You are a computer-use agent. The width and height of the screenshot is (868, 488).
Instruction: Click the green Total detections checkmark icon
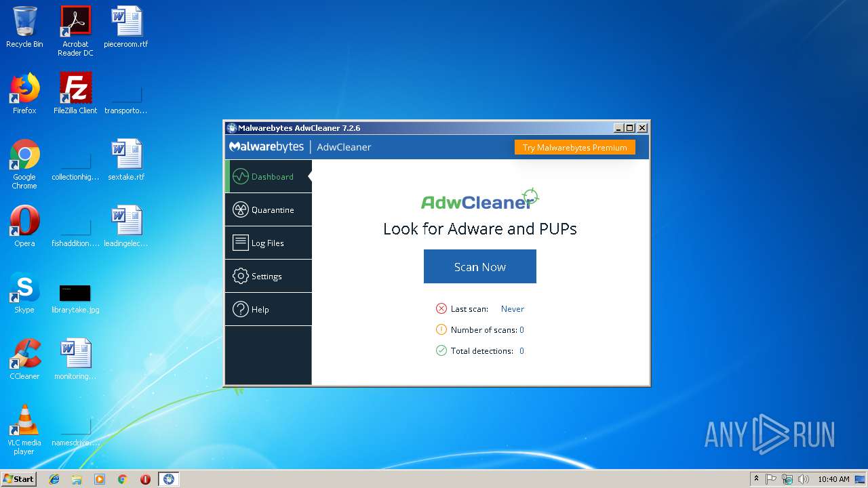point(441,350)
